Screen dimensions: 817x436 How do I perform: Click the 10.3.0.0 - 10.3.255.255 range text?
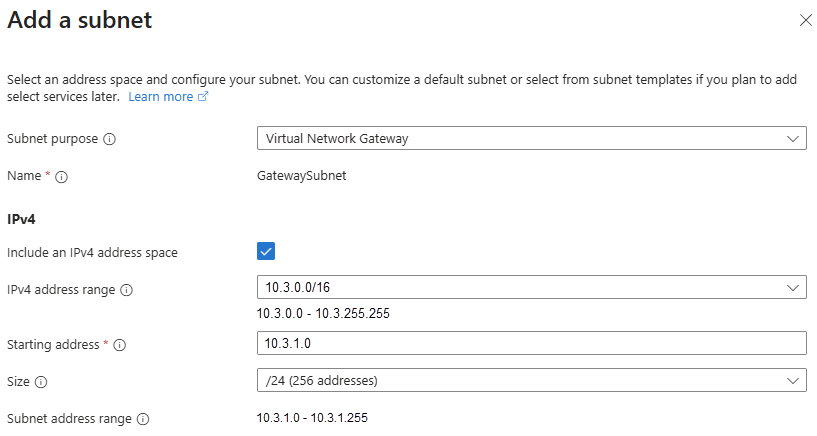click(323, 313)
